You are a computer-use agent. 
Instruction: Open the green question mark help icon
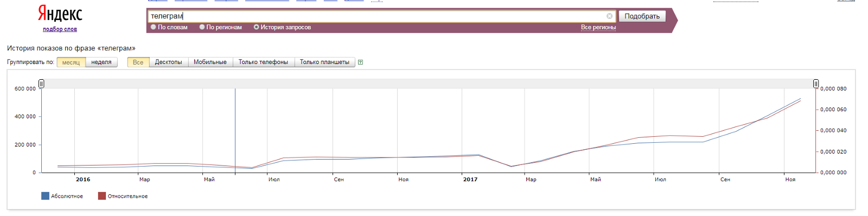click(360, 62)
